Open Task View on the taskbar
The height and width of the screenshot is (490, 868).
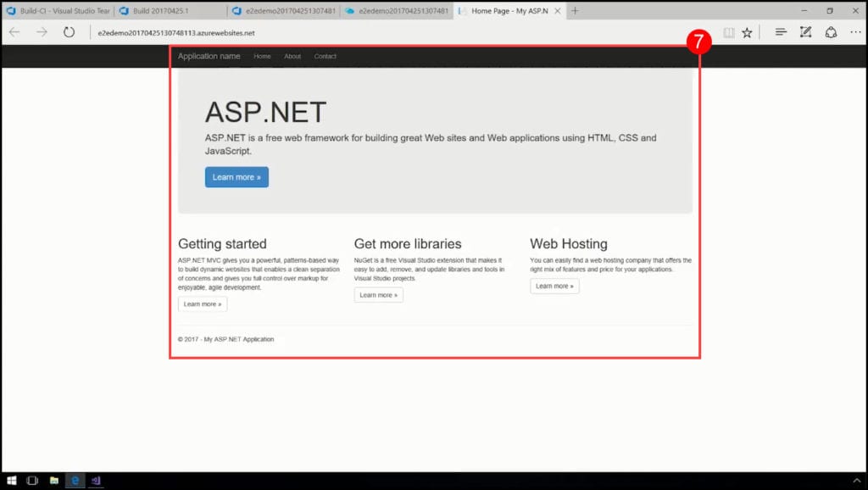click(x=32, y=480)
